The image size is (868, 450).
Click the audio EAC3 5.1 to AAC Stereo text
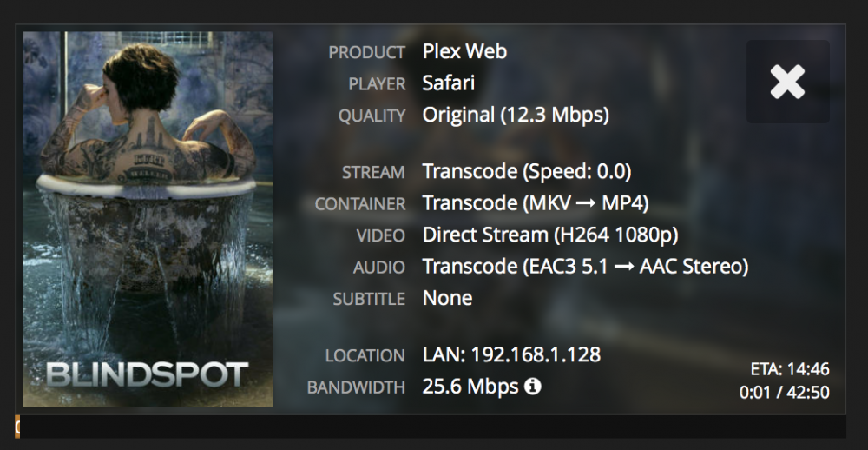point(585,267)
